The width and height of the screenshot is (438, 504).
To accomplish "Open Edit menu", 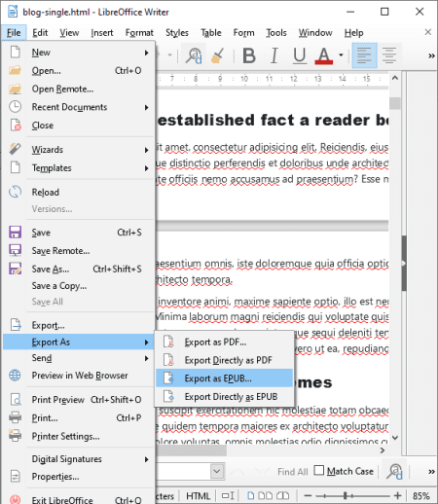I will (x=40, y=33).
